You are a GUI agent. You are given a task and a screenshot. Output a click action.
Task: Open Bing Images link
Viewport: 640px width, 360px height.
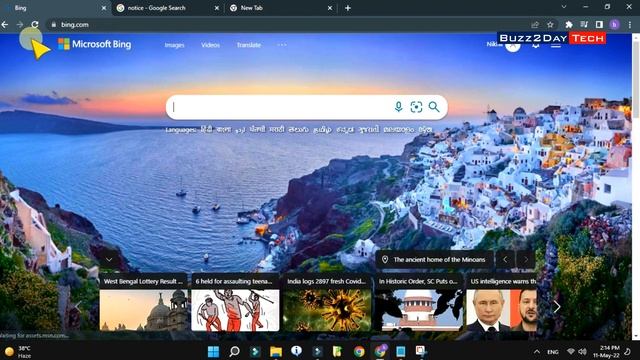(174, 45)
